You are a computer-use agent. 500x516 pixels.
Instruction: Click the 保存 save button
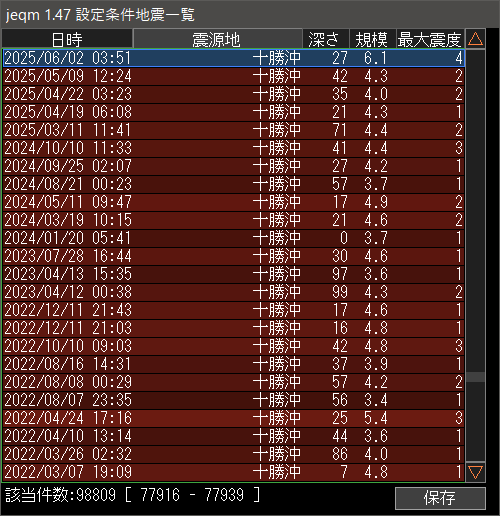click(440, 498)
